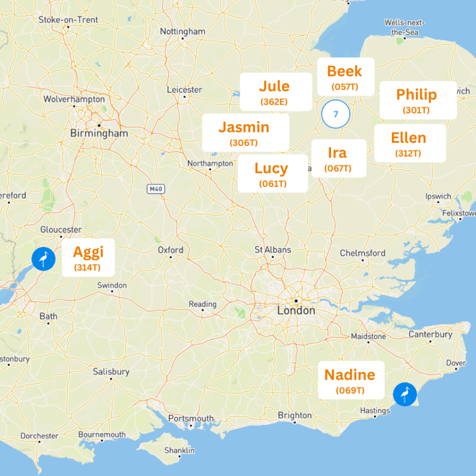Viewport: 476px width, 476px height.
Task: Select the Ira (067T) label
Action: point(338,158)
